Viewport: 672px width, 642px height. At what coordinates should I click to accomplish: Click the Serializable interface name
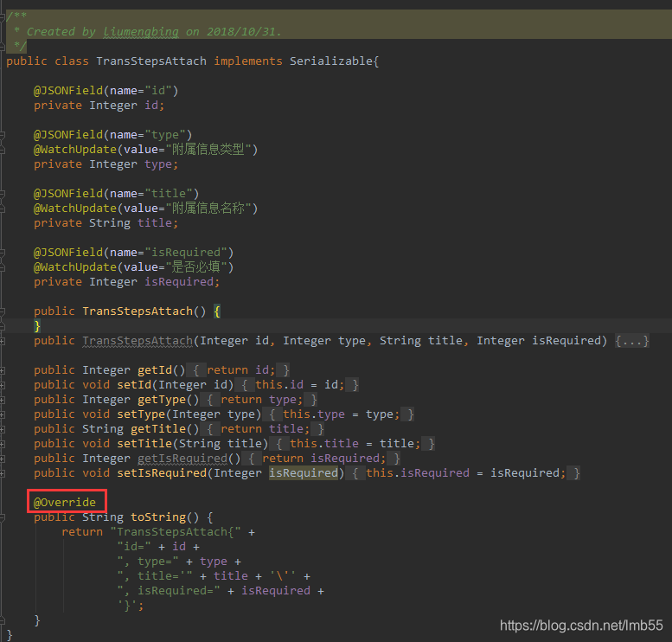click(x=331, y=61)
